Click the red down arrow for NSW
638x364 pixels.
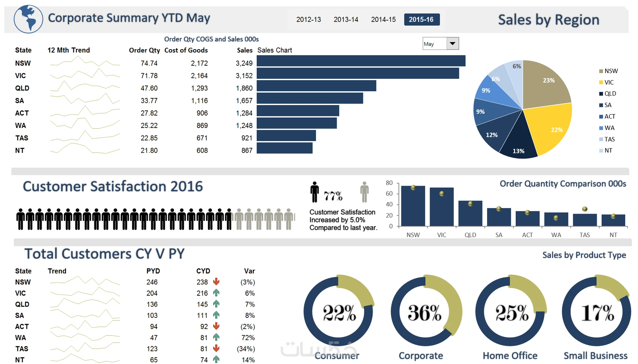point(216,281)
